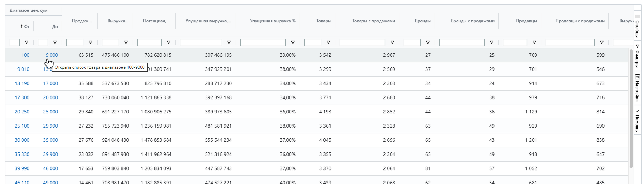The height and width of the screenshot is (184, 644).
Task: Open filter menu for the От column
Action: point(27,43)
